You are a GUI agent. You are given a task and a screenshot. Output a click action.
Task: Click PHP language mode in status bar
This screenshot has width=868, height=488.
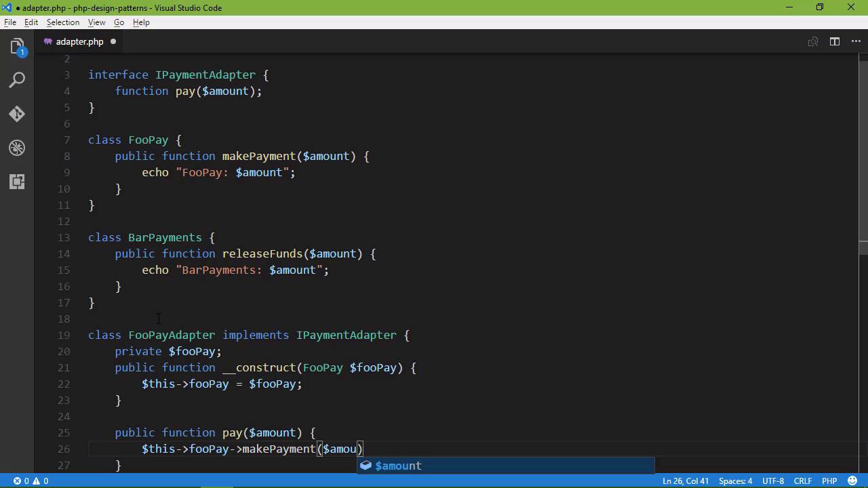(829, 481)
